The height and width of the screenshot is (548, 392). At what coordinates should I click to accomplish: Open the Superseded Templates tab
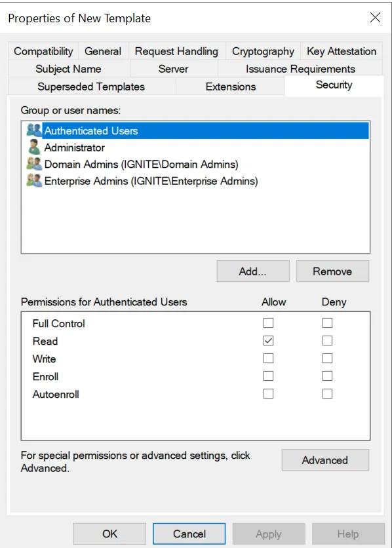[90, 86]
